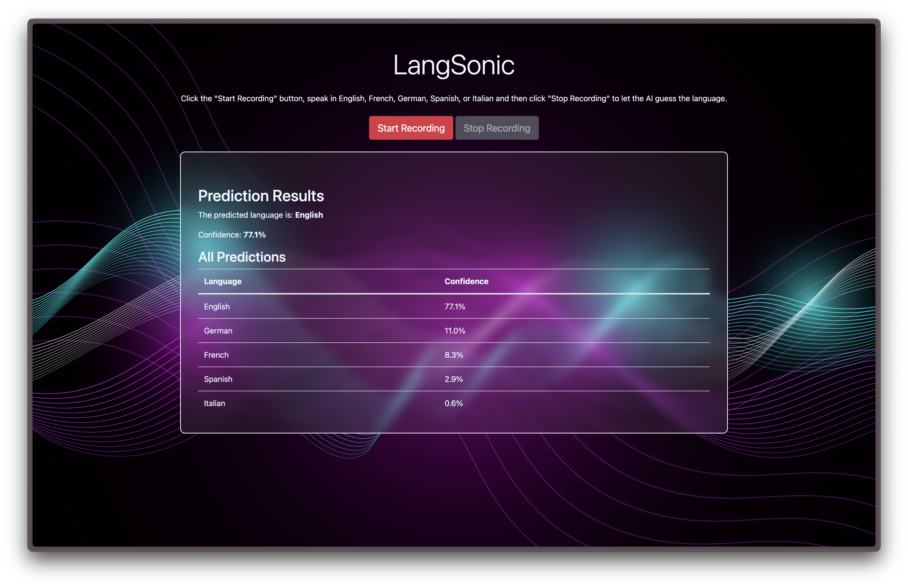Select the Language column header
The width and height of the screenshot is (908, 588).
pos(222,281)
